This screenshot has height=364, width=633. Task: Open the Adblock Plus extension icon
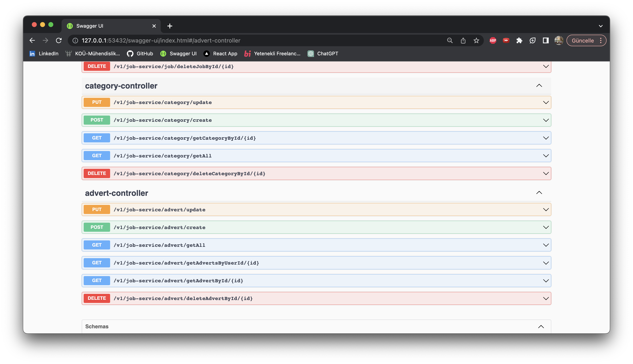493,40
